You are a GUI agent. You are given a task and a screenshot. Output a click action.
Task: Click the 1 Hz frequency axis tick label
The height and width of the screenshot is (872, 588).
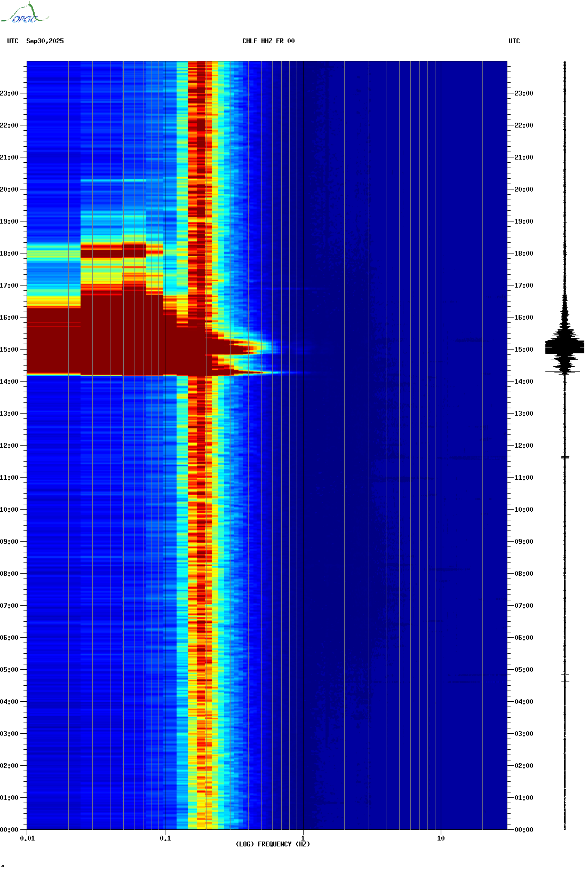303,838
